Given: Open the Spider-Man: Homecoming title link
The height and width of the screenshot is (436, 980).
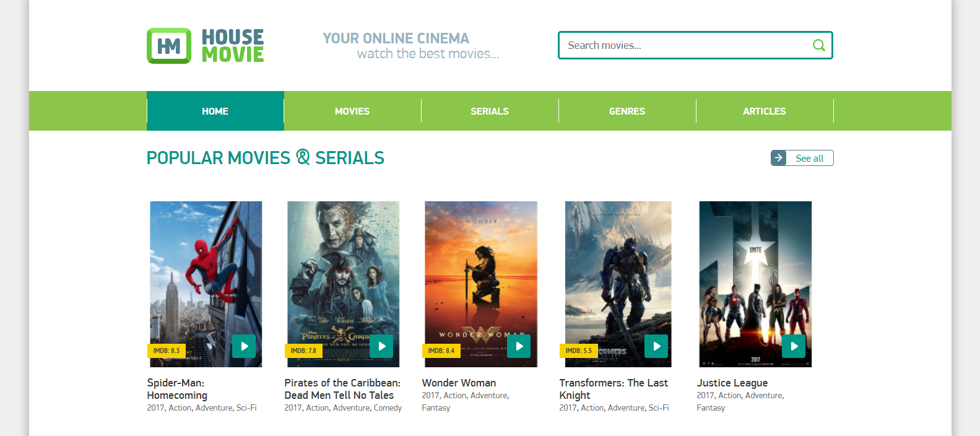Looking at the screenshot, I should point(177,389).
